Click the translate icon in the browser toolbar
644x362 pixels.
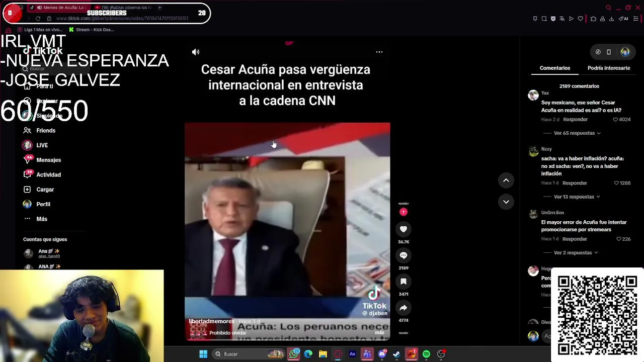[562, 19]
